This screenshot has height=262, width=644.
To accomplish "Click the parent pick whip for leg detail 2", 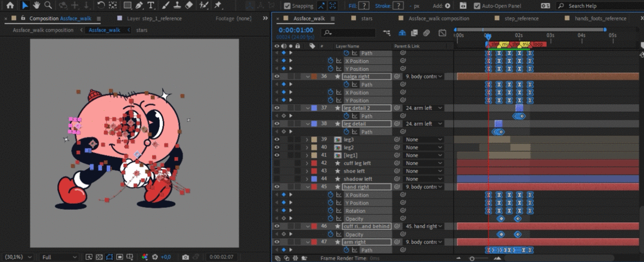I will click(x=397, y=108).
